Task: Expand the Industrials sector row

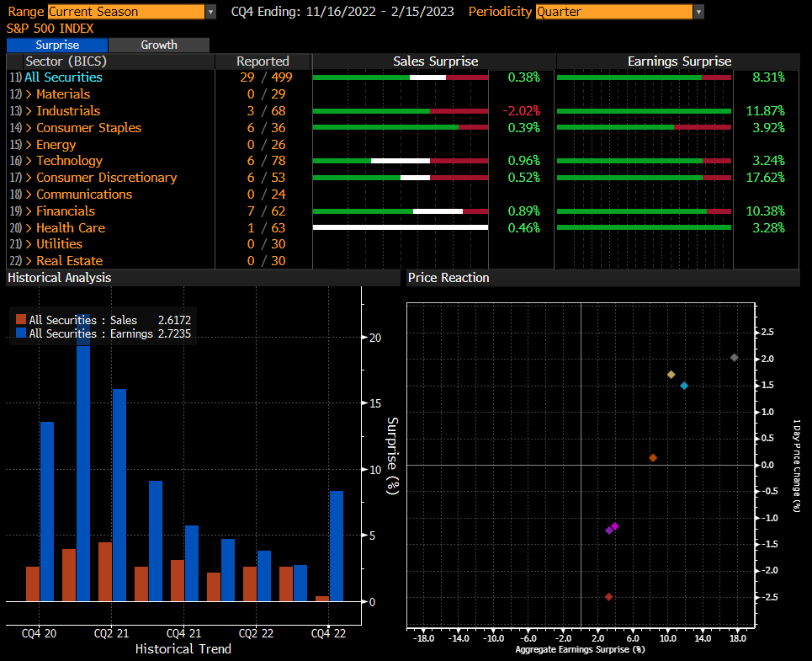Action: click(67, 111)
